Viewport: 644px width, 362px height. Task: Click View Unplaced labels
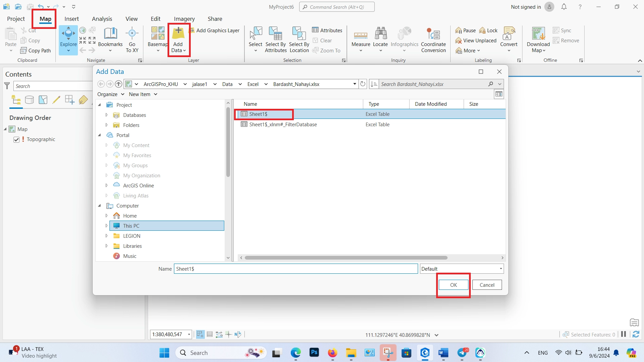[475, 40]
